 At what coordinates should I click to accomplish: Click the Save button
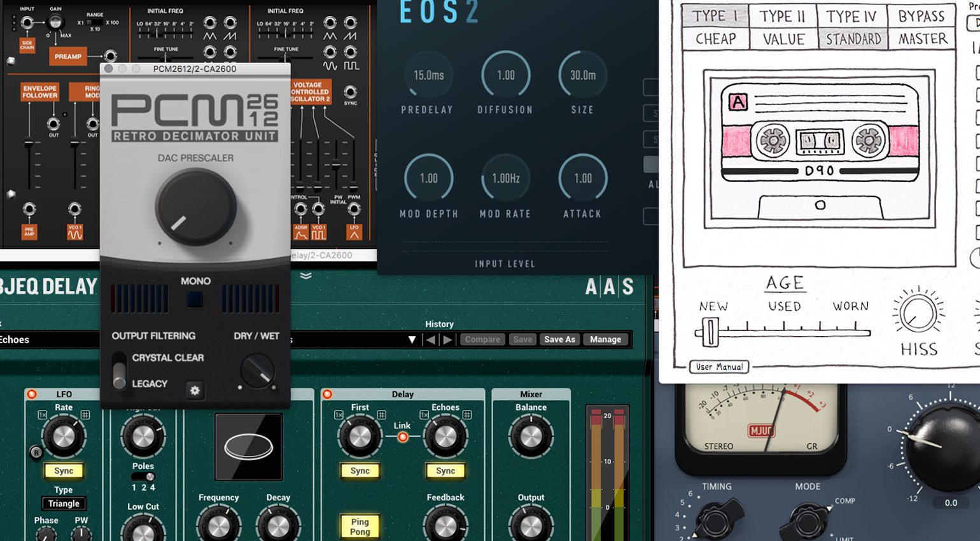click(522, 340)
